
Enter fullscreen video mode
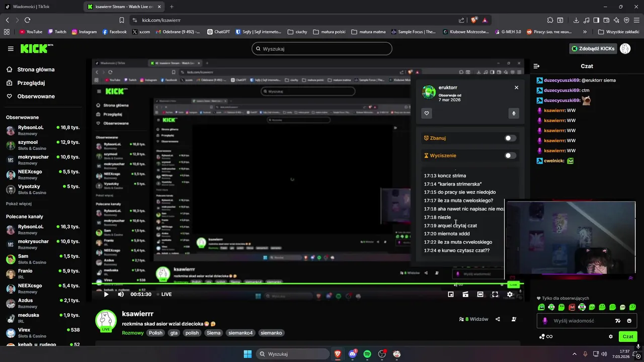point(495,294)
